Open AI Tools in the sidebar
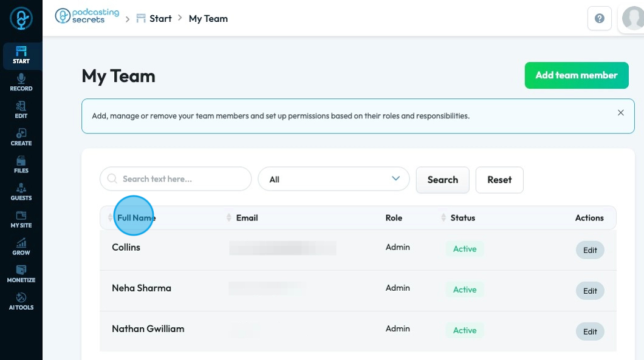This screenshot has height=360, width=644. coord(21,301)
